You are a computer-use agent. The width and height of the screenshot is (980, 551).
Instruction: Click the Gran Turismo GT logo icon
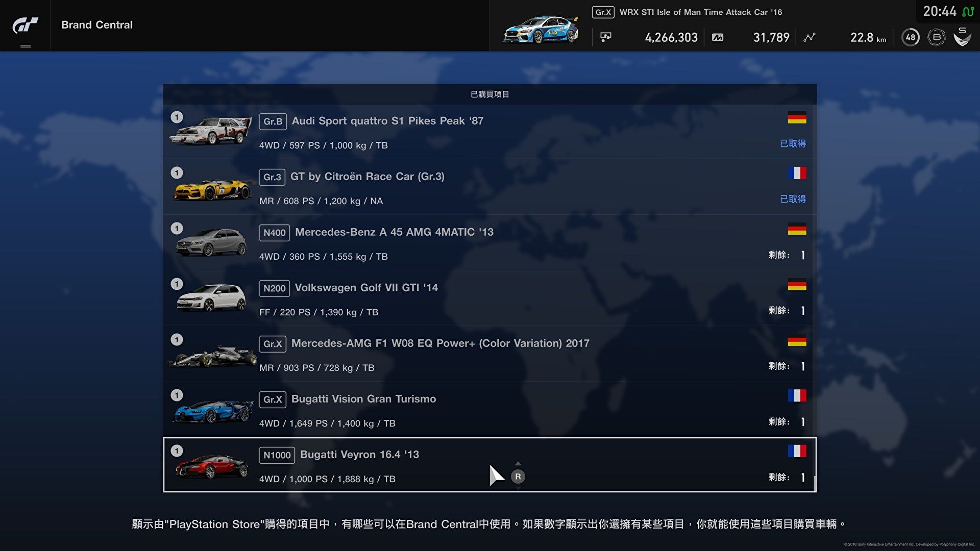25,24
